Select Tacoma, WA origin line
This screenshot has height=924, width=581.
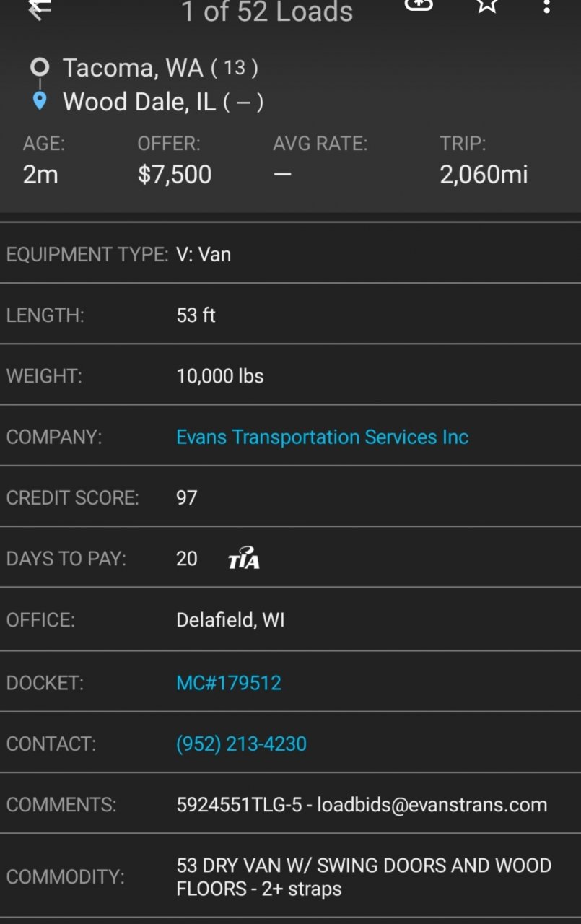click(160, 68)
